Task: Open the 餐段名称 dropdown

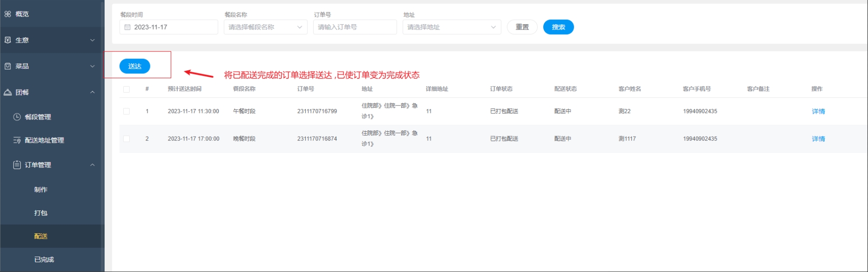Action: tap(265, 27)
